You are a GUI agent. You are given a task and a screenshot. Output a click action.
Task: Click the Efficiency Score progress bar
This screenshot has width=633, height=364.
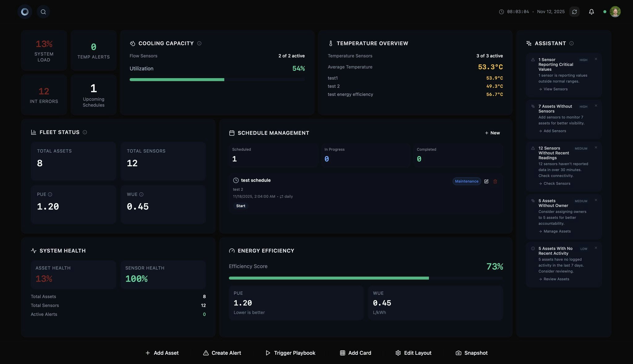tap(366, 278)
